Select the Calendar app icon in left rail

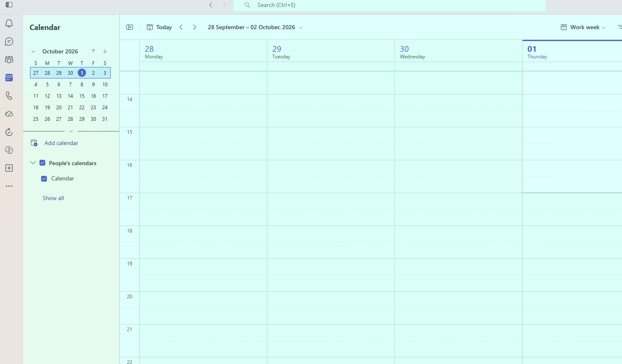(x=9, y=78)
